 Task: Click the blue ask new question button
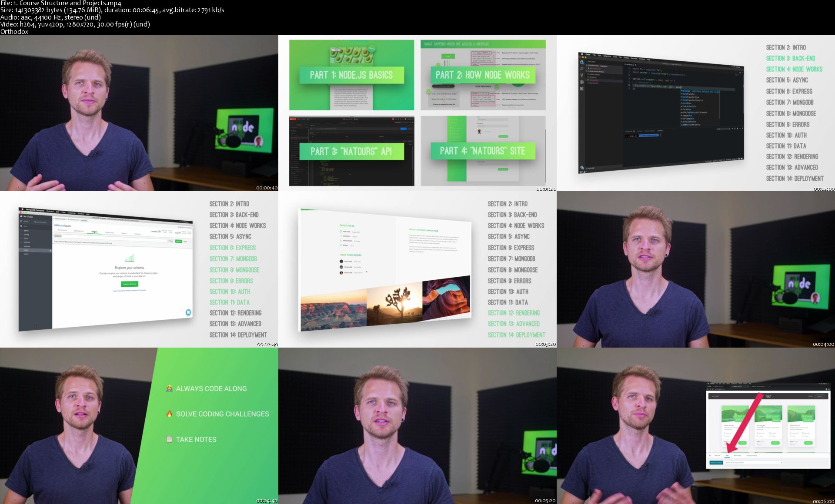click(716, 463)
